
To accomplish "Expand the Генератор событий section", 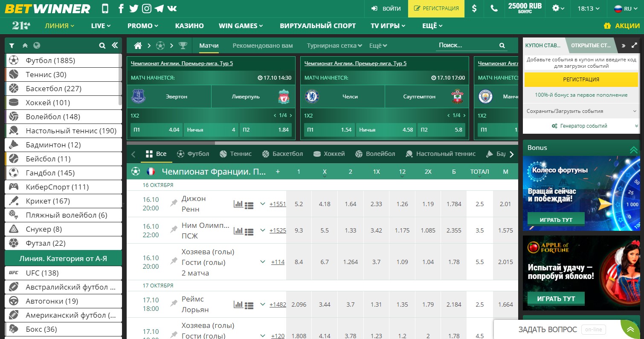I will tap(582, 126).
